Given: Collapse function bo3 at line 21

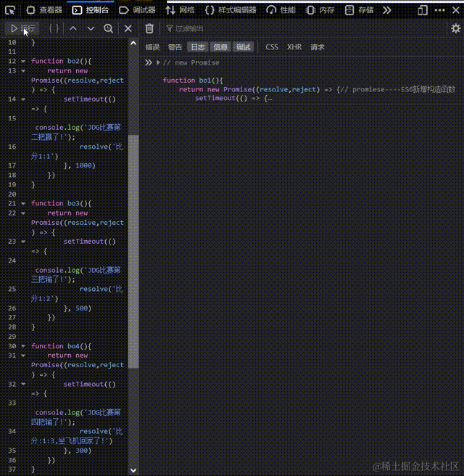Looking at the screenshot, I should coord(23,203).
